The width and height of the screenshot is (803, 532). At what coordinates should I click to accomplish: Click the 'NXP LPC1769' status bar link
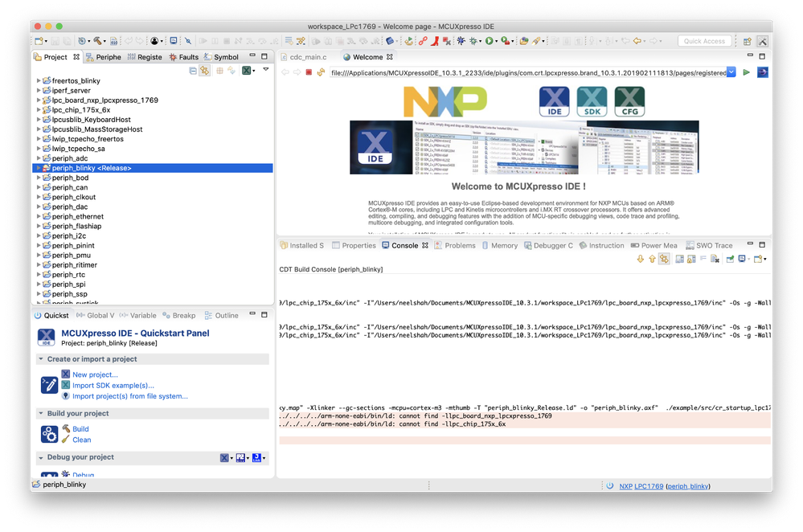(641, 486)
